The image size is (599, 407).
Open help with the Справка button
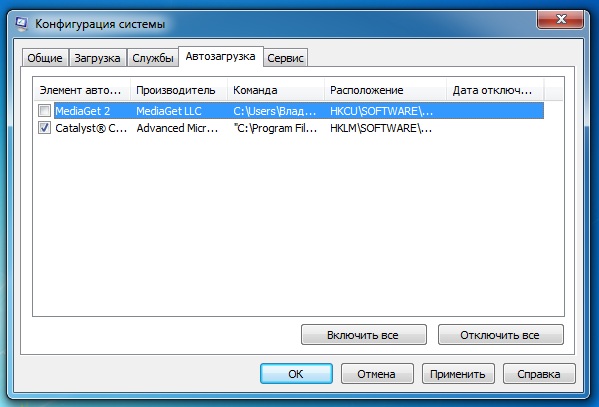pyautogui.click(x=539, y=374)
